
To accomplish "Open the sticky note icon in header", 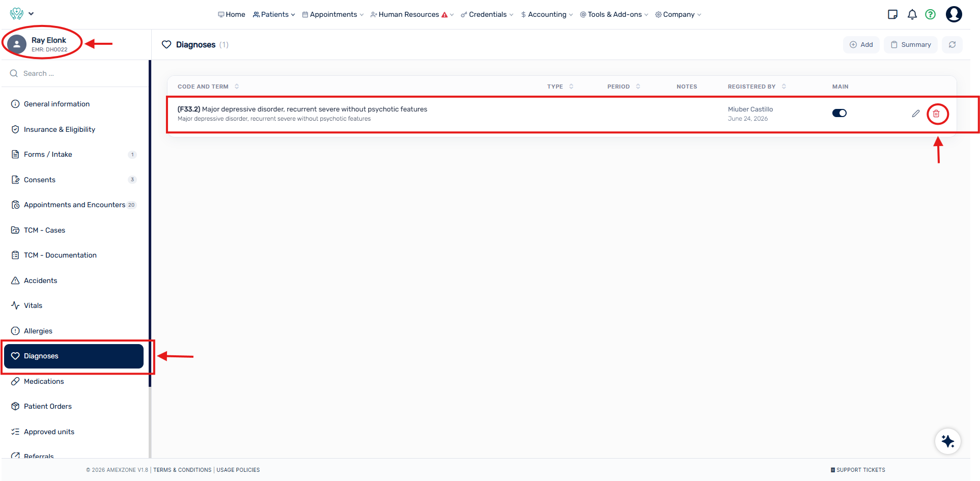I will click(x=892, y=14).
